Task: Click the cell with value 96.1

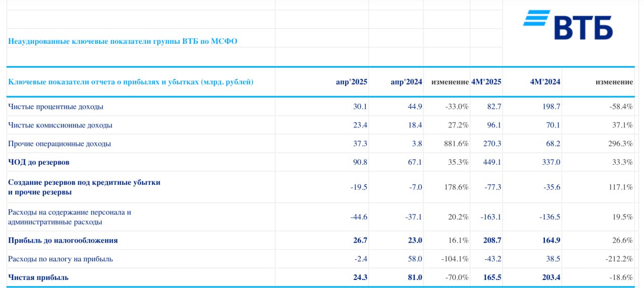Action: click(x=494, y=125)
